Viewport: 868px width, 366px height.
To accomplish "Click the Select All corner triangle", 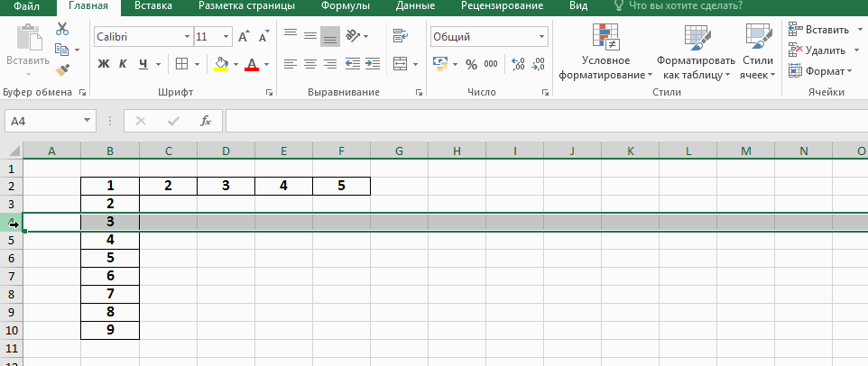I will point(15,151).
